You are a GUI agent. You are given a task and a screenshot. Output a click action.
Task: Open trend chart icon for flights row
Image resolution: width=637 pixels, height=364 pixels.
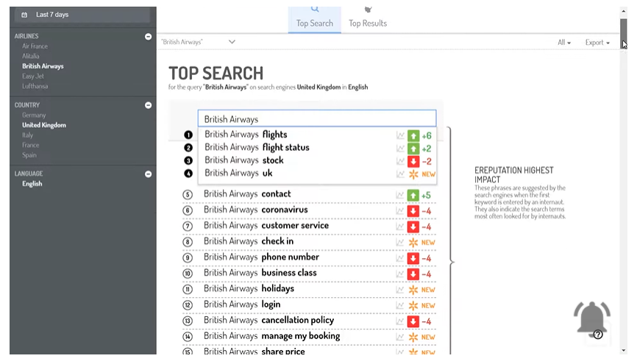401,136
